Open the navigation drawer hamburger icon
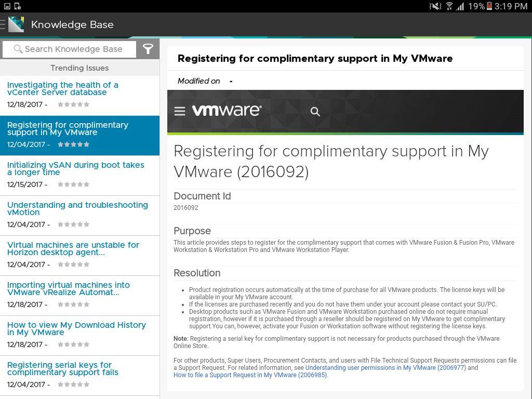This screenshot has width=532, height=399. (3, 24)
